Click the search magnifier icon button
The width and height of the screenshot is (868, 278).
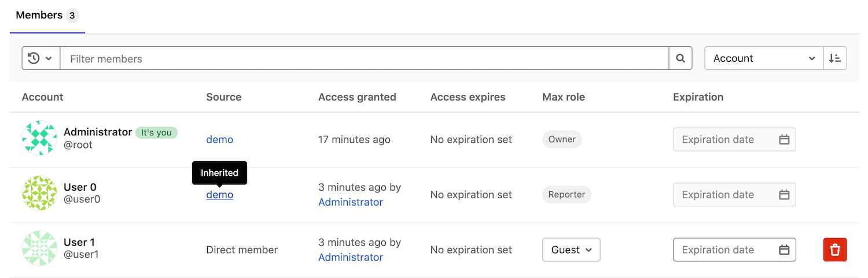pyautogui.click(x=681, y=58)
